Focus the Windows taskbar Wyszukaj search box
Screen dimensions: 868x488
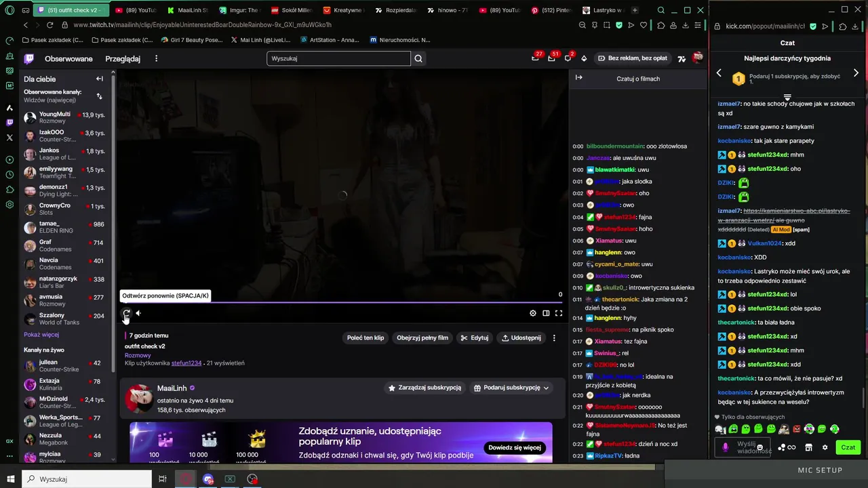[88, 479]
